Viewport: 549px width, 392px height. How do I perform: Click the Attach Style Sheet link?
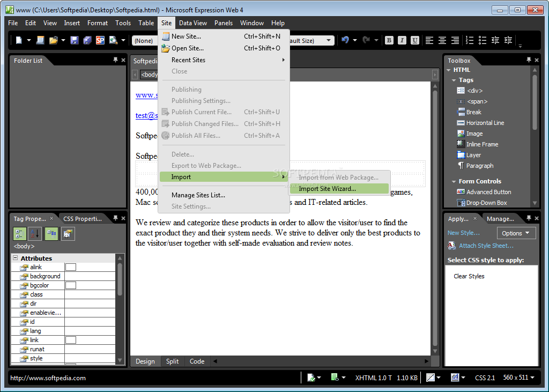486,246
